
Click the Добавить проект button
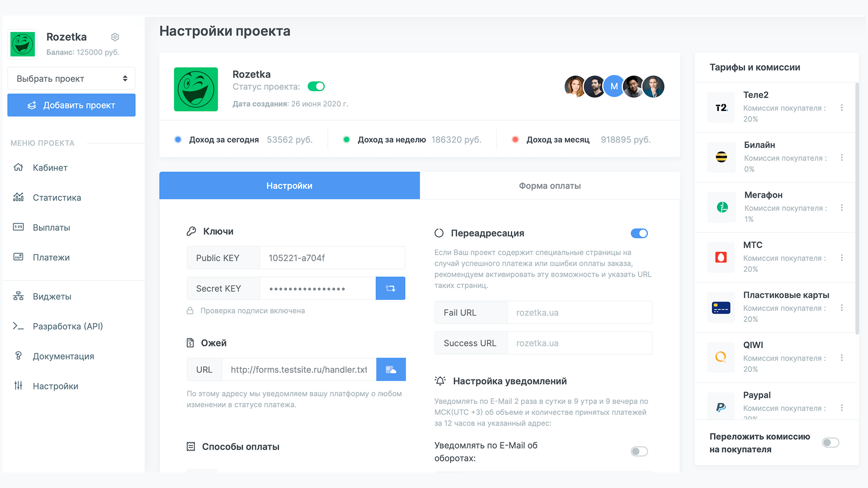pyautogui.click(x=71, y=105)
